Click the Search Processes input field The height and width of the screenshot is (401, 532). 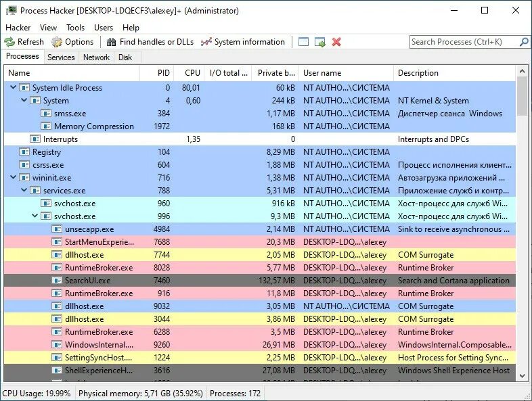464,42
